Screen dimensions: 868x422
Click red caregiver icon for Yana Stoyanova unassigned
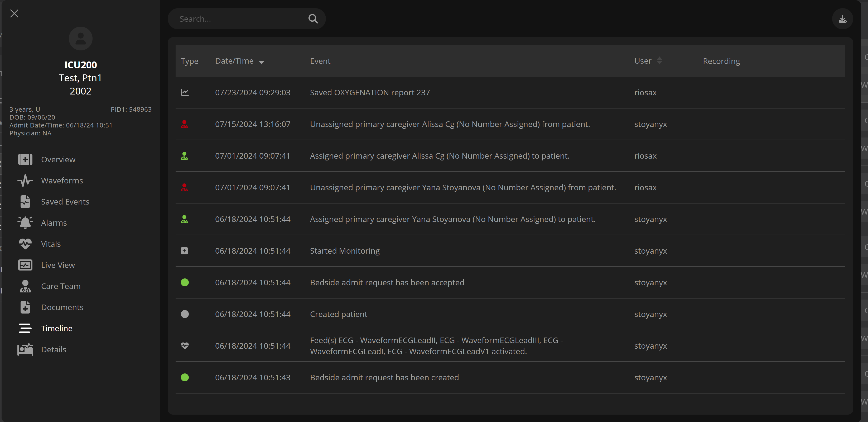(184, 188)
